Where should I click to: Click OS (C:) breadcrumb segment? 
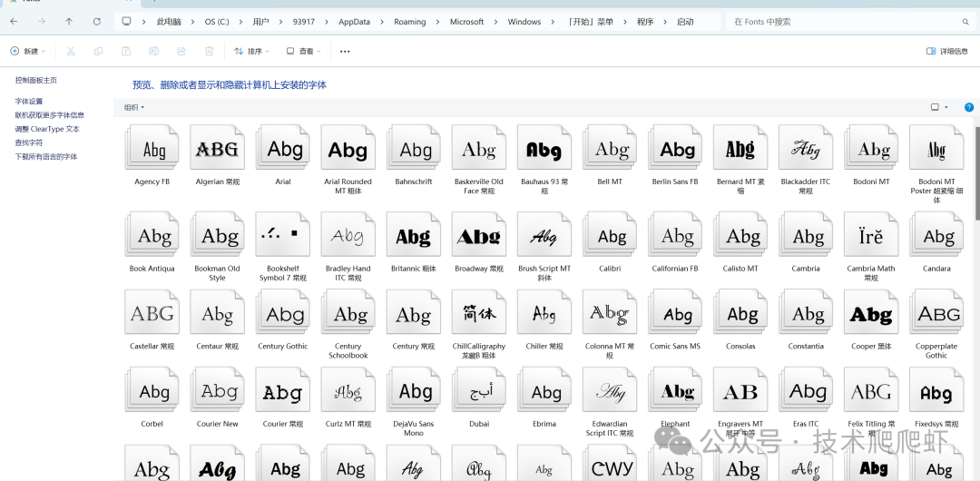(217, 22)
